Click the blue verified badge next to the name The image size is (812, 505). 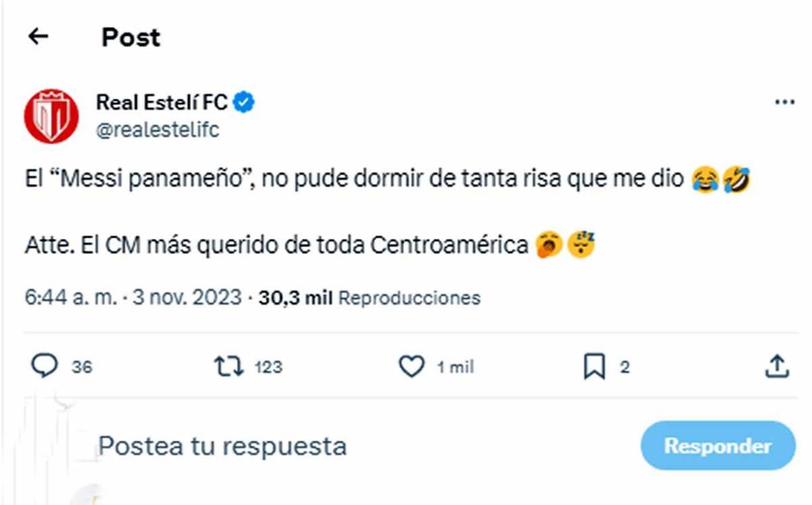tap(245, 101)
